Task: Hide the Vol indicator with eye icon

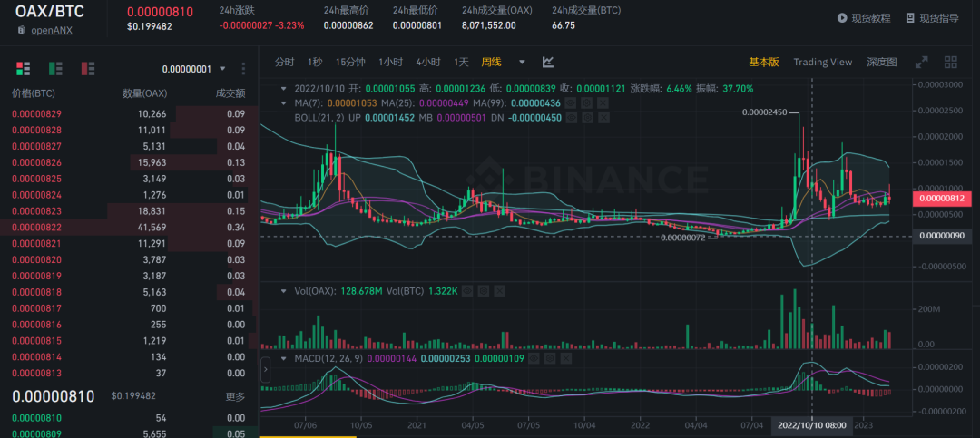Action: click(467, 291)
